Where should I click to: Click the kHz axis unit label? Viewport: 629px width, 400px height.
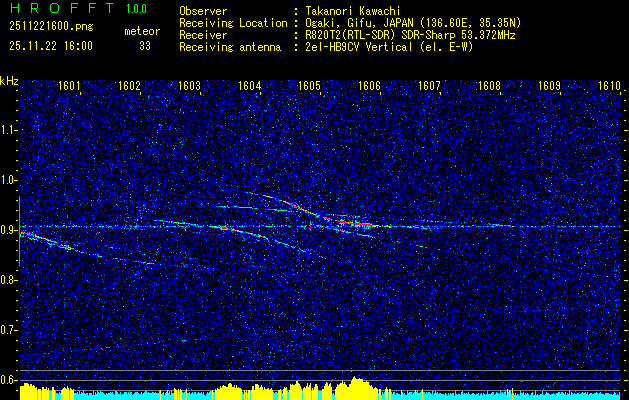(9, 81)
